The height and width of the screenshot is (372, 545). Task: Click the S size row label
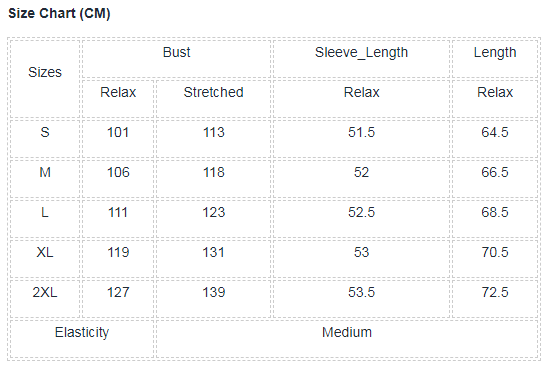coord(45,132)
